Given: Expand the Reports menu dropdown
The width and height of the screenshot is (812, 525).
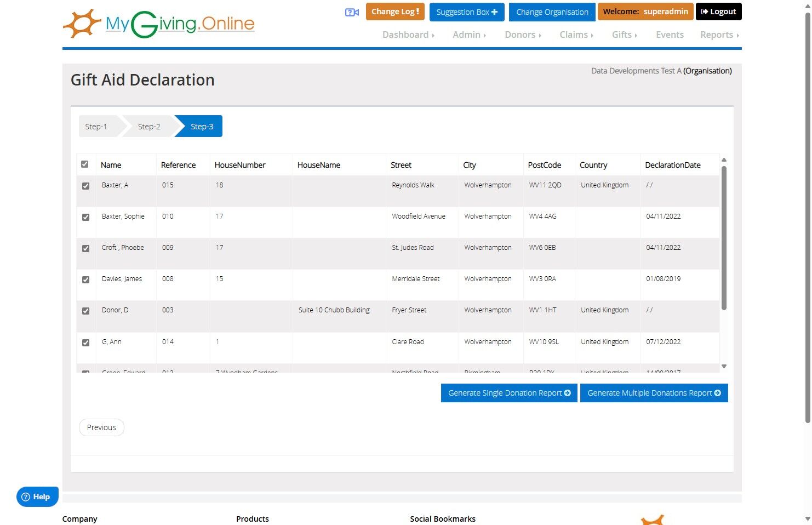Looking at the screenshot, I should pyautogui.click(x=719, y=35).
